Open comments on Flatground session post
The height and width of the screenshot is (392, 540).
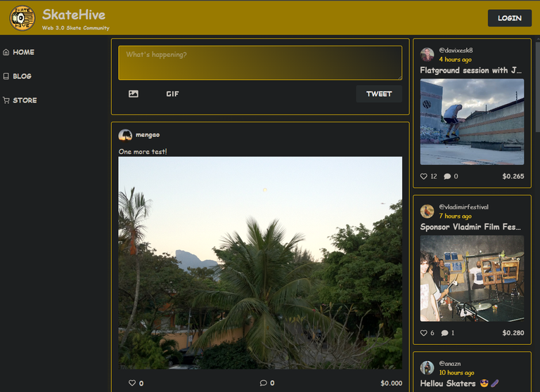pos(447,176)
